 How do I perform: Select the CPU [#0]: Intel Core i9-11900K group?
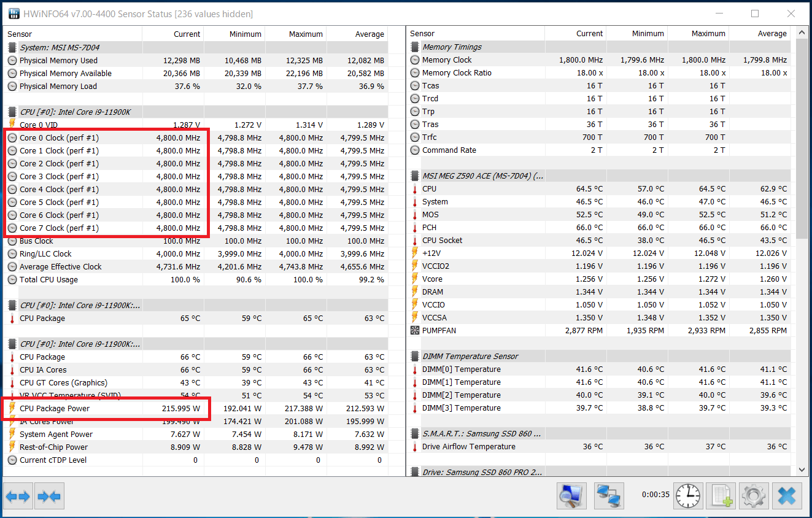click(196, 112)
